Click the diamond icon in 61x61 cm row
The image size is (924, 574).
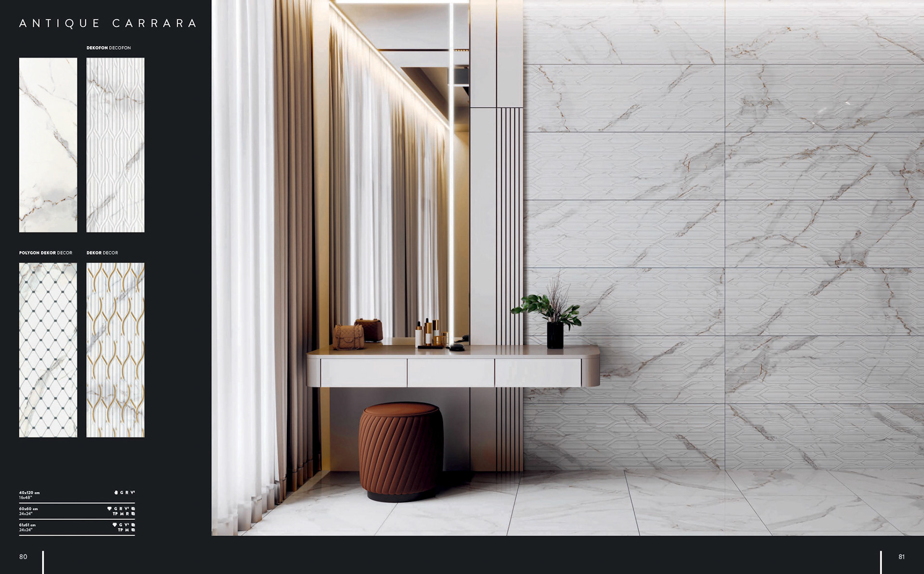tap(115, 525)
